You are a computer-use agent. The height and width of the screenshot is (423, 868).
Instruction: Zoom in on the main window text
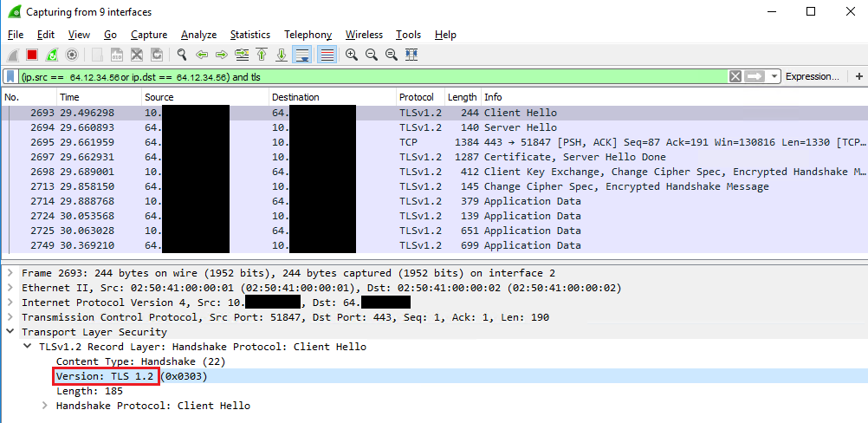(351, 55)
